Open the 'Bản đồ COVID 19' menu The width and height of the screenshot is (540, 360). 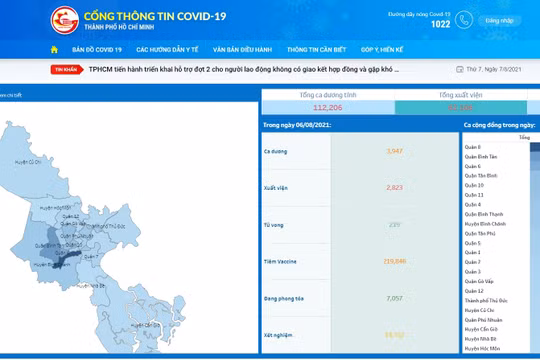(97, 50)
